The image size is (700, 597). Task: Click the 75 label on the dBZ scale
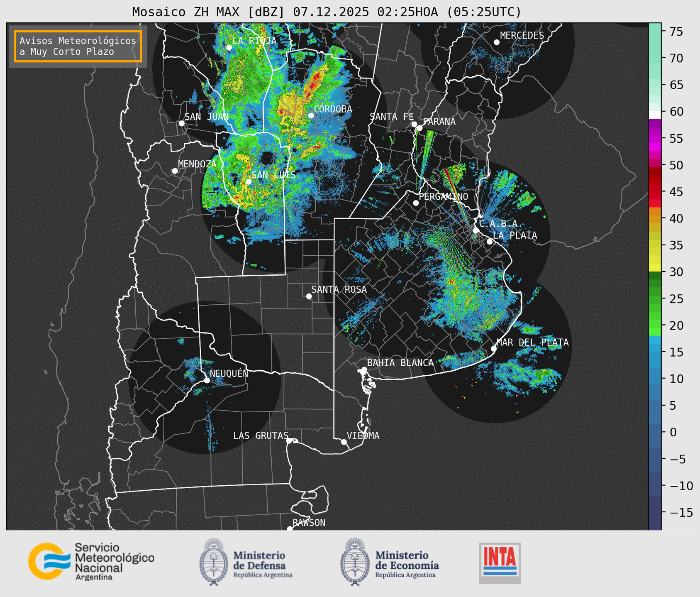coord(676,32)
